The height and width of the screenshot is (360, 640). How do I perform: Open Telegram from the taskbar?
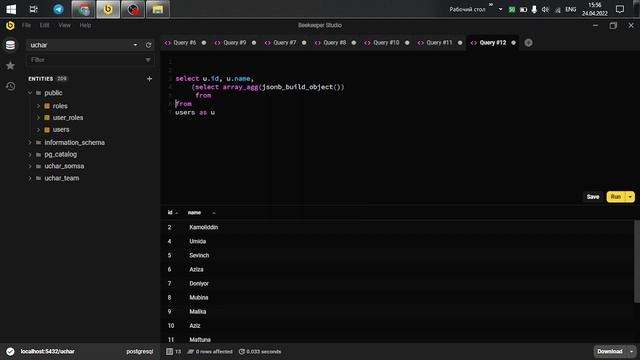tap(58, 9)
